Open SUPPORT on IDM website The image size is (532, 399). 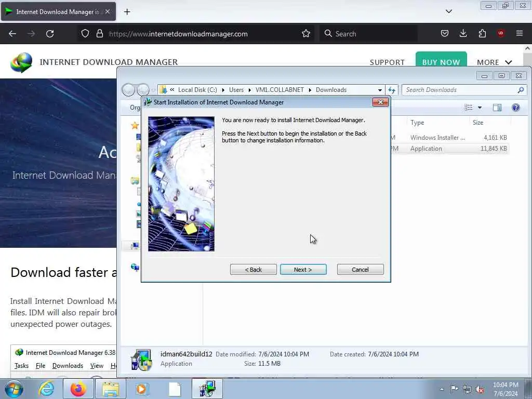tap(387, 62)
